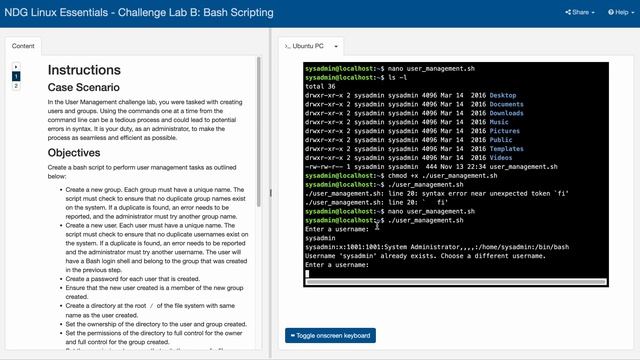This screenshot has height=360, width=640.
Task: Go to page 2 of instructions
Action: pyautogui.click(x=16, y=86)
